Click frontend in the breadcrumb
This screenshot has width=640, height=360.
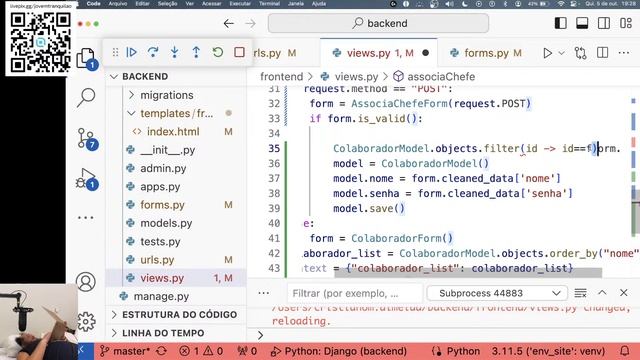(282, 77)
